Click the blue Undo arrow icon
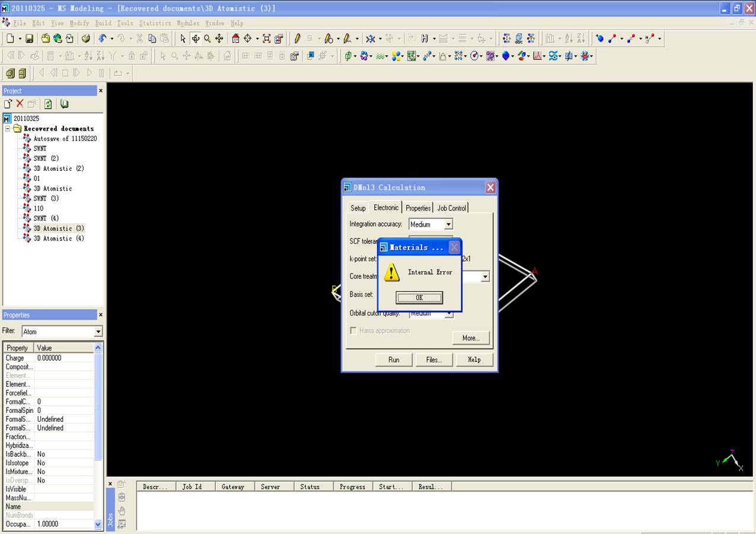 (103, 39)
